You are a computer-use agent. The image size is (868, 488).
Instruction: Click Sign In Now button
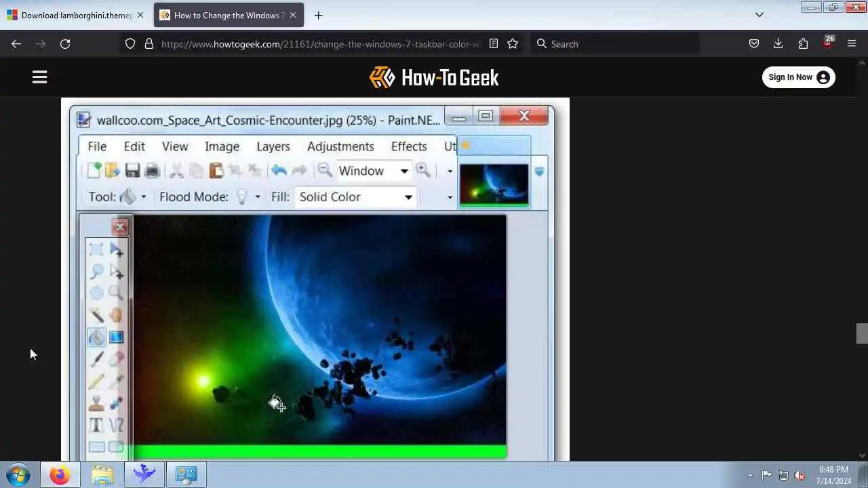pyautogui.click(x=798, y=77)
